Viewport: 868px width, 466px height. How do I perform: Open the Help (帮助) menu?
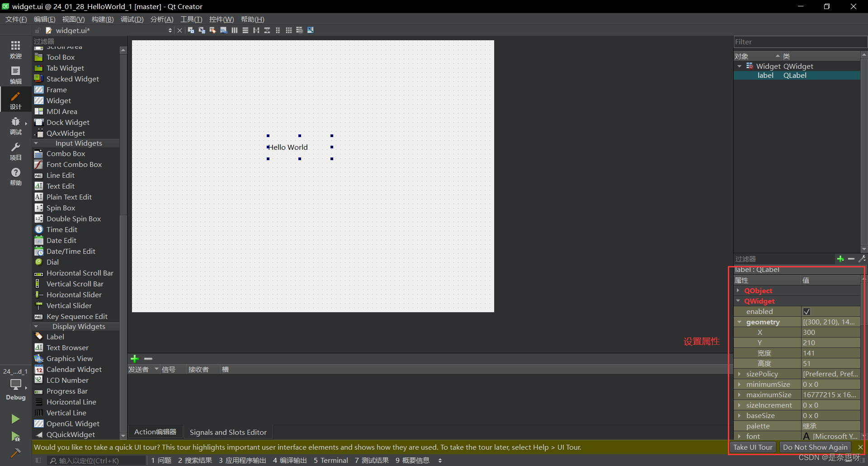click(252, 19)
